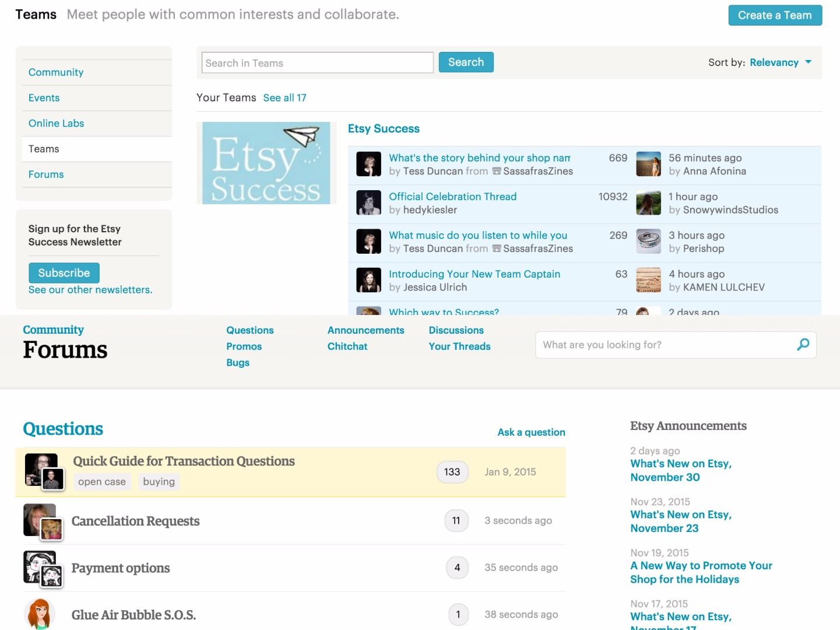Click the SassafrasZines shop icon
The width and height of the screenshot is (840, 630).
point(496,171)
